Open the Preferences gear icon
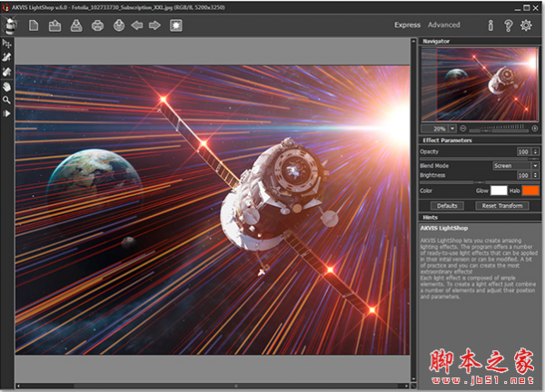The height and width of the screenshot is (392, 545). point(526,25)
